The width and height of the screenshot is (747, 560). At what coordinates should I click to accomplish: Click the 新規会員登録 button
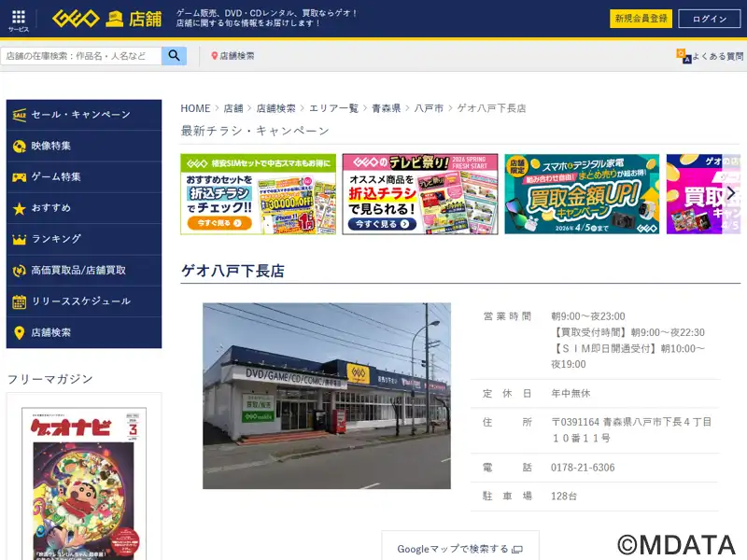[641, 19]
